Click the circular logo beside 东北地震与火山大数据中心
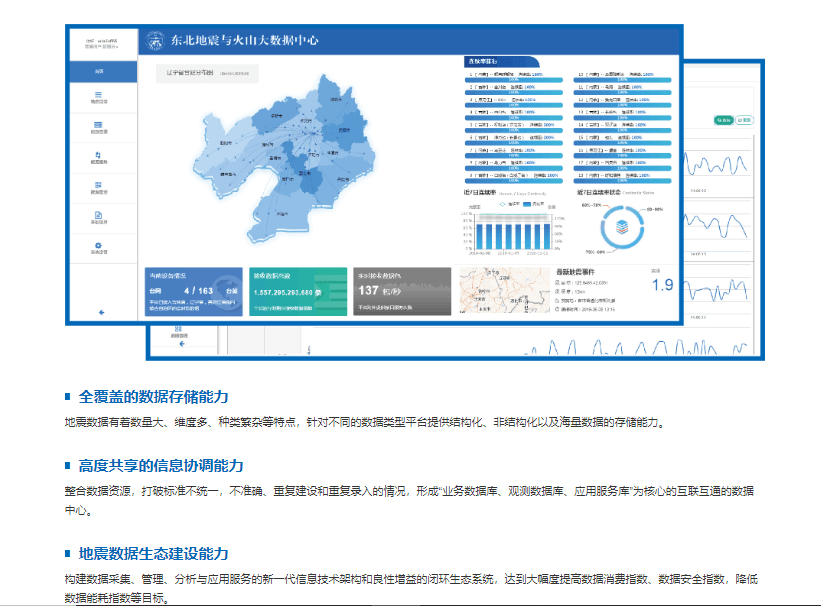Screen dimensions: 821x606 (154, 41)
